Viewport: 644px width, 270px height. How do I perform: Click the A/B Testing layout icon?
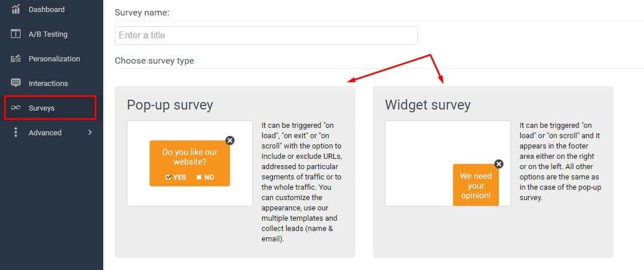(x=16, y=34)
